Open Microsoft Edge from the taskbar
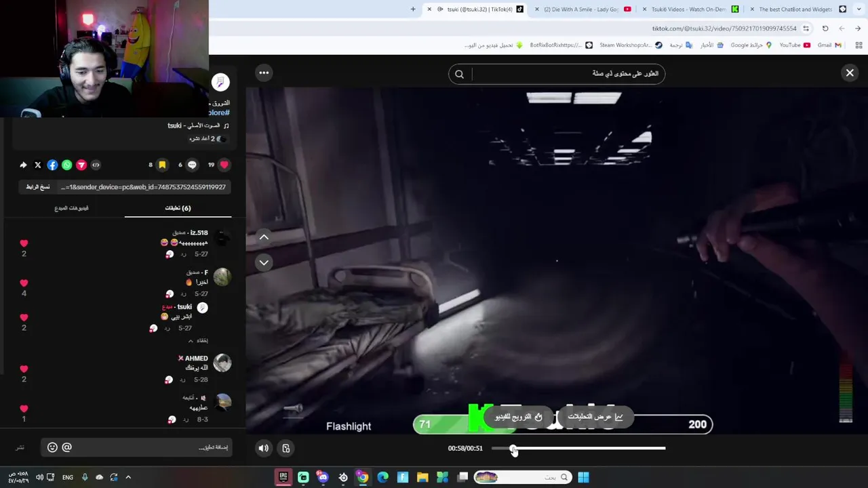This screenshot has height=488, width=868. (383, 477)
